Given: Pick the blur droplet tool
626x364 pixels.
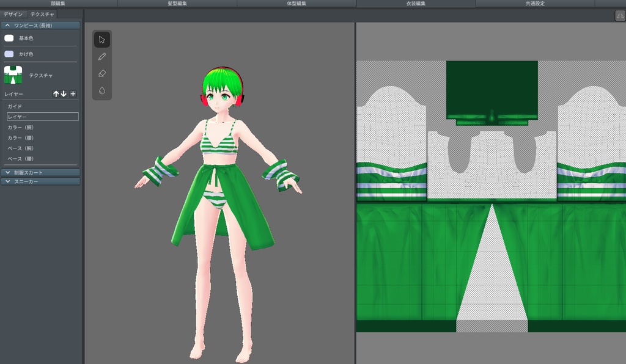Looking at the screenshot, I should click(102, 90).
